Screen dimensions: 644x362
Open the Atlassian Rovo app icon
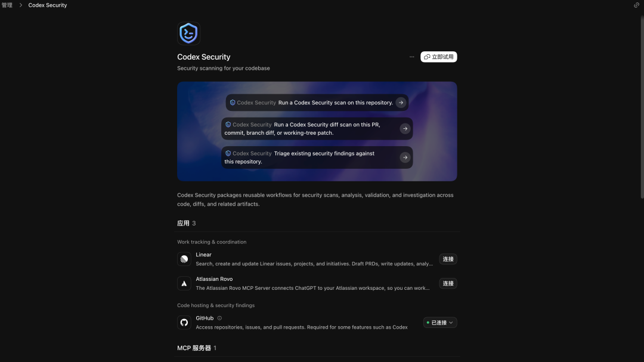point(184,283)
